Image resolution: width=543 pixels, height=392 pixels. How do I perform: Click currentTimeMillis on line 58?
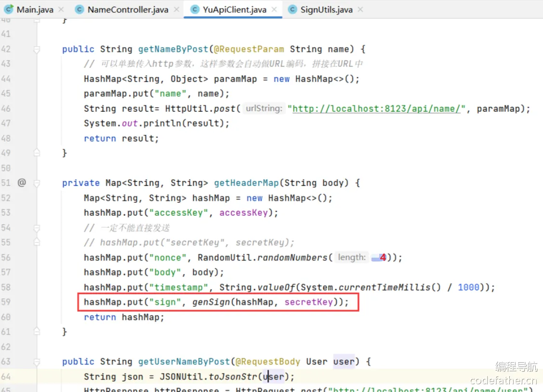(x=384, y=287)
